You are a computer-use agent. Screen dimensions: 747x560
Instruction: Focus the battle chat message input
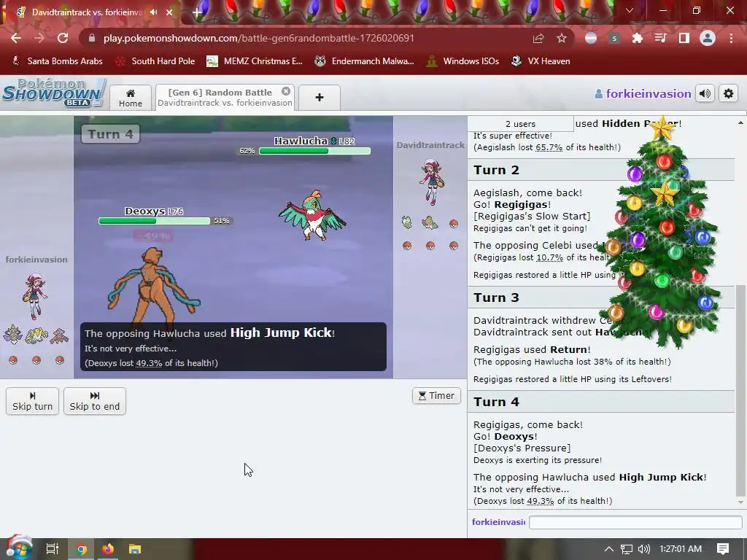click(635, 522)
